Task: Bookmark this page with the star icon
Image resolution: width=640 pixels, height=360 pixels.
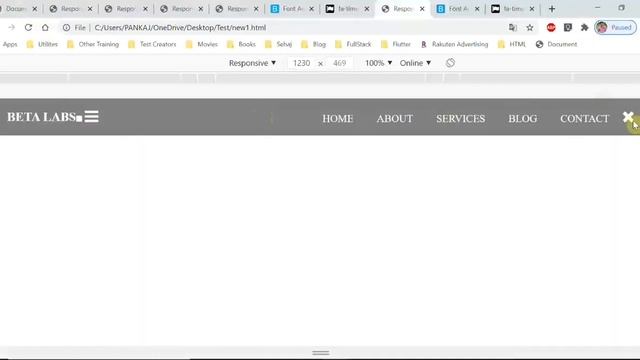Action: (x=530, y=27)
